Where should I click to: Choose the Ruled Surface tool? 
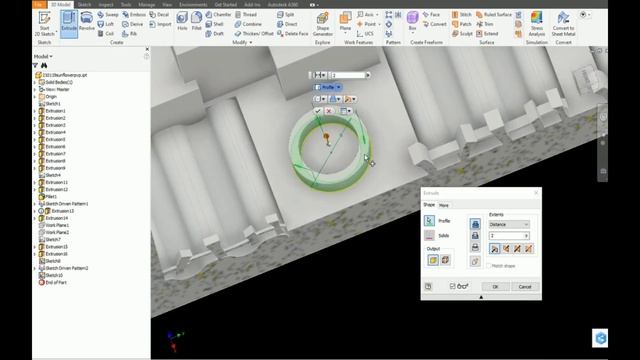(494, 14)
